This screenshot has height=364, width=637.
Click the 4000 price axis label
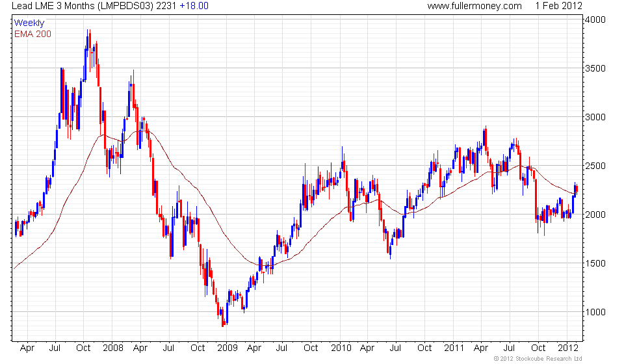(595, 19)
